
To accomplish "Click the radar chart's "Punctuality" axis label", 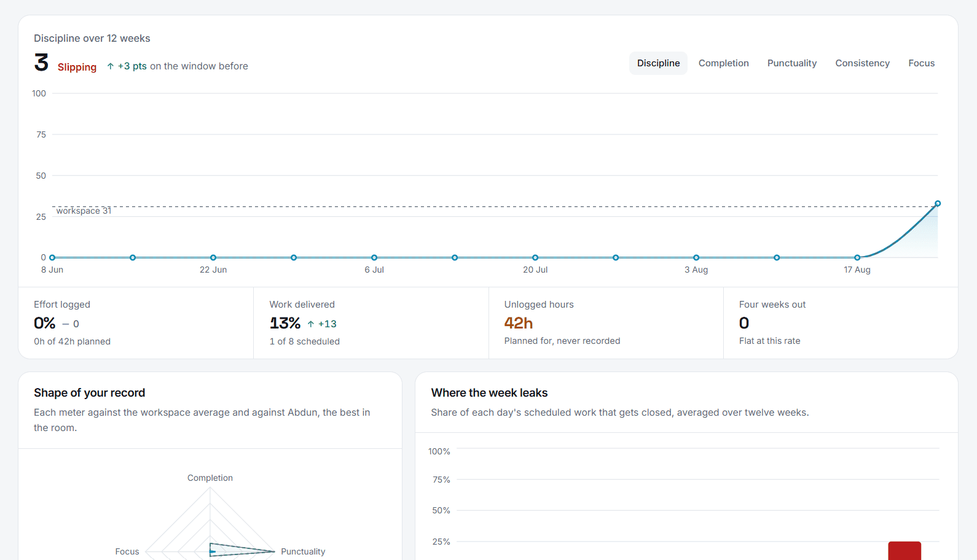I will tap(303, 551).
